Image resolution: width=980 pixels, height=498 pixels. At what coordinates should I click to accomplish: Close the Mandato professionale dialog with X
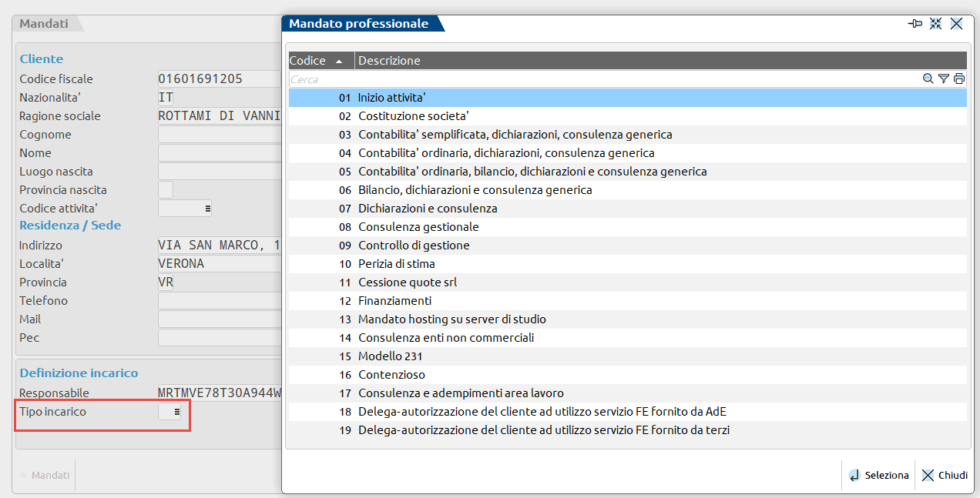[956, 24]
